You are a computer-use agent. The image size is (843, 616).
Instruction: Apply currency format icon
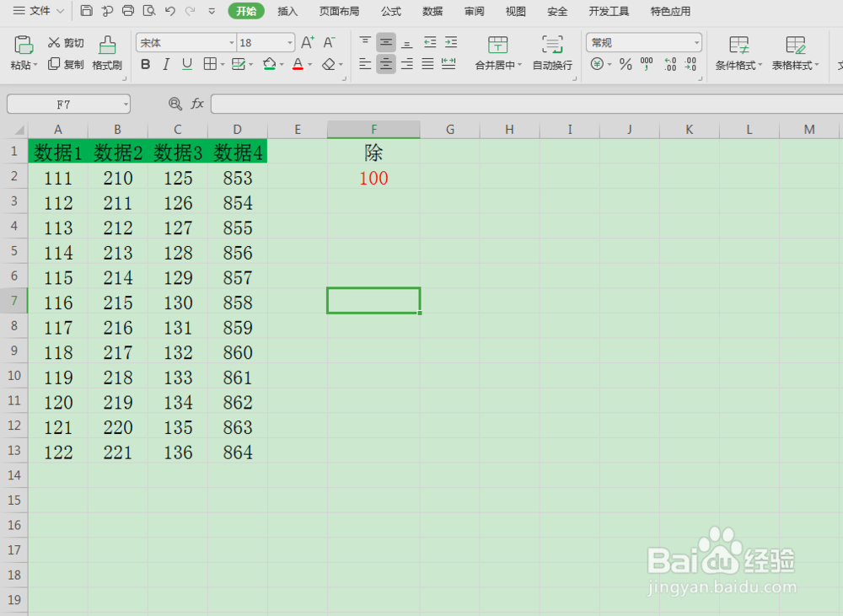coord(597,65)
